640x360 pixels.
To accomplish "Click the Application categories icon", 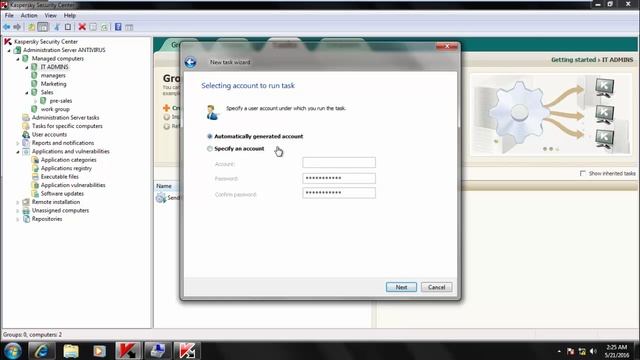I will point(35,160).
